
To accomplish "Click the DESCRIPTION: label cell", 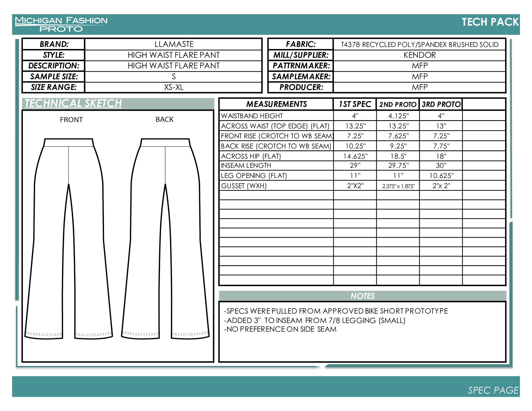I will [x=54, y=66].
